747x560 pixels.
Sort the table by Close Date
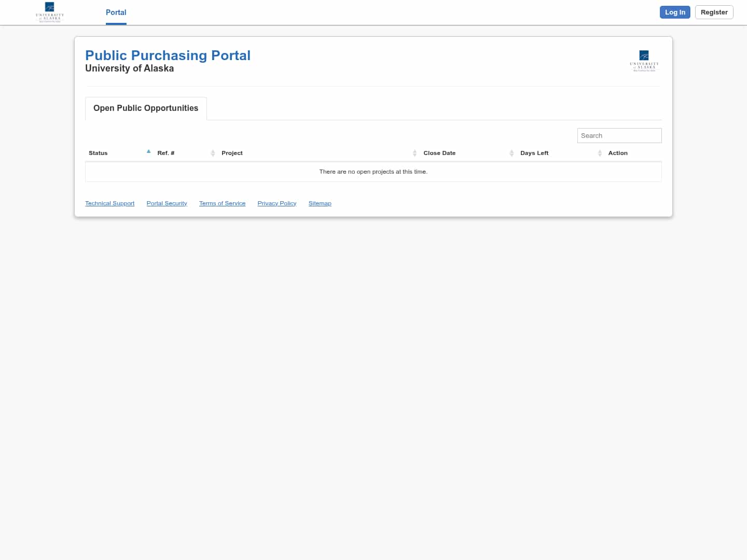click(439, 153)
